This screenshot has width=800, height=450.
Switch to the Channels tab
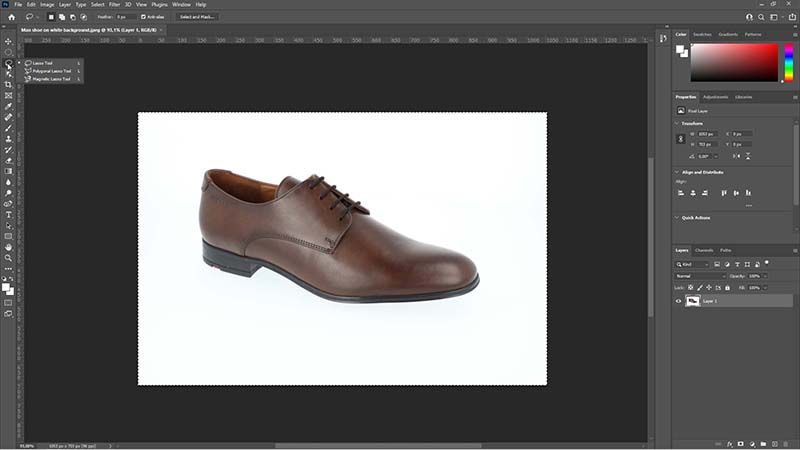tap(704, 250)
